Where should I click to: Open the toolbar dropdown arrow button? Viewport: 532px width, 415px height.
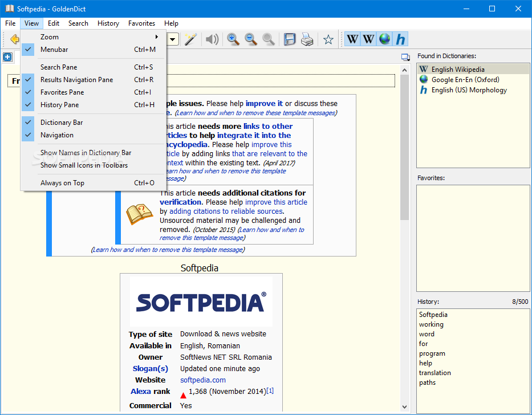click(173, 39)
